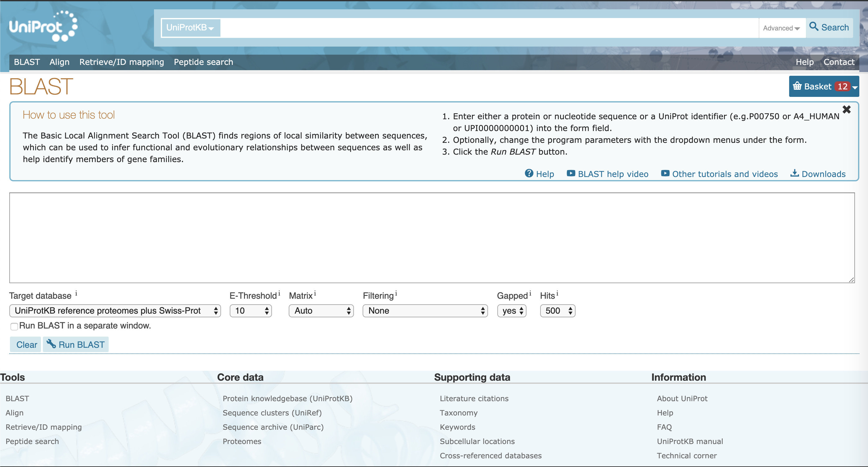Click the Run BLAST button
Image resolution: width=868 pixels, height=467 pixels.
click(76, 344)
